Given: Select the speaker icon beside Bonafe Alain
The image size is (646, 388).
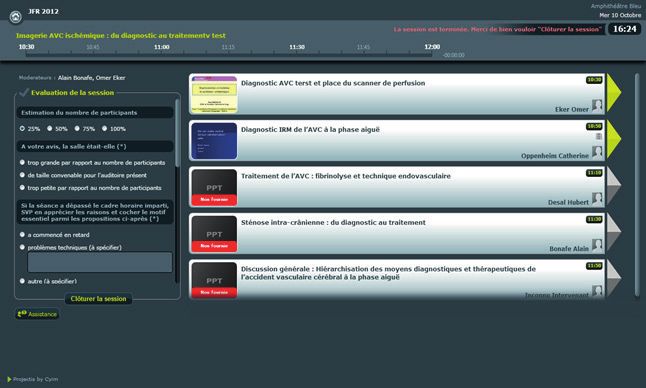Looking at the screenshot, I should [597, 245].
